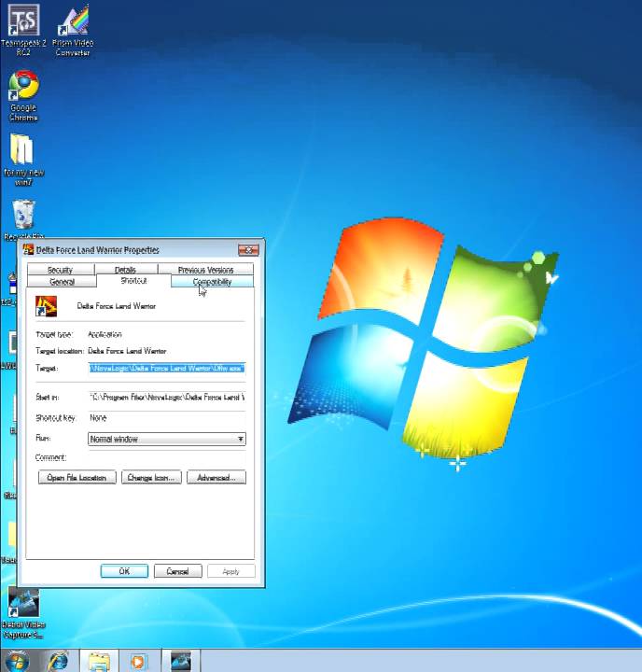
Task: Click the empty Comment field
Action: [x=167, y=457]
